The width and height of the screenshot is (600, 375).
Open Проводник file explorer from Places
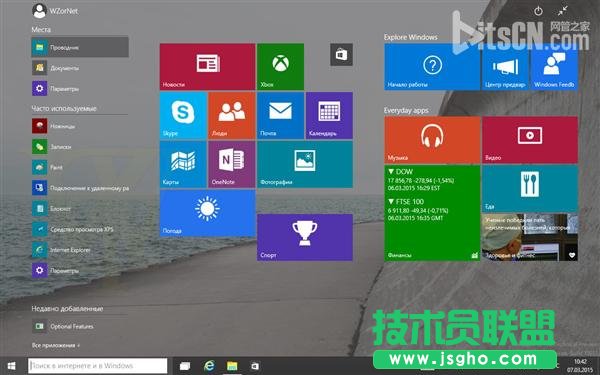coord(80,47)
